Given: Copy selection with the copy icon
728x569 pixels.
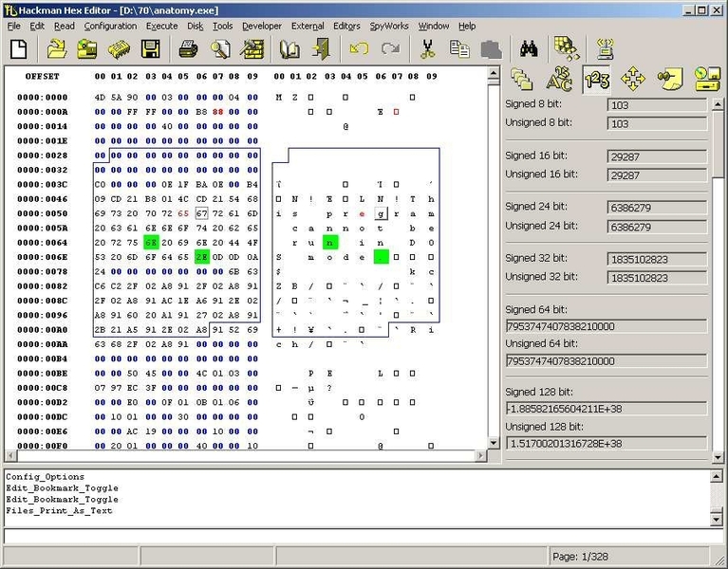Looking at the screenshot, I should 459,49.
